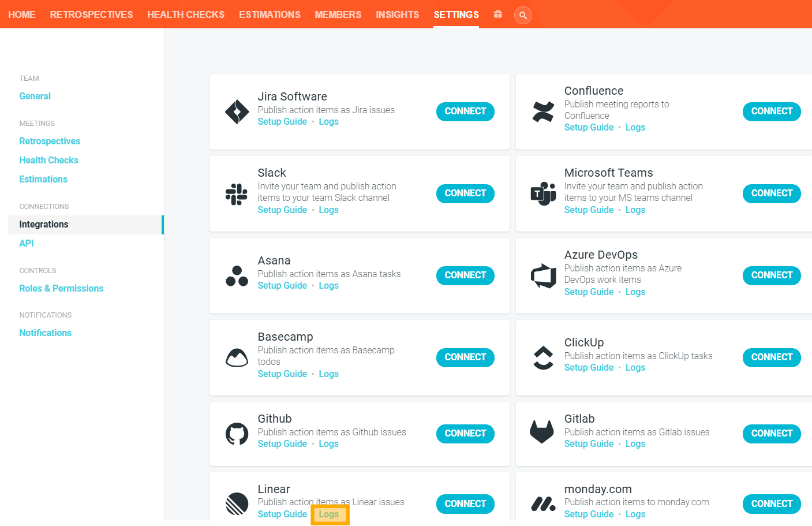Open Slack Setup Guide
The image size is (812, 526).
pyautogui.click(x=282, y=210)
